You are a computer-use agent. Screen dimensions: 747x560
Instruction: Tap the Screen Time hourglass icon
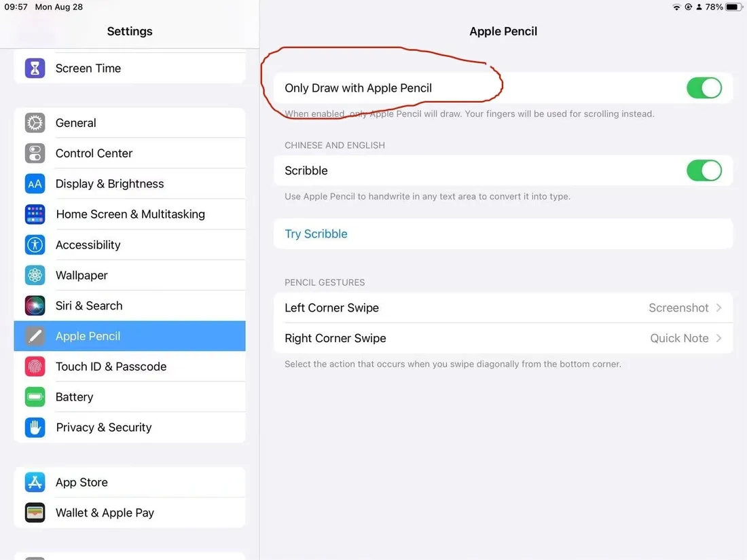click(35, 68)
